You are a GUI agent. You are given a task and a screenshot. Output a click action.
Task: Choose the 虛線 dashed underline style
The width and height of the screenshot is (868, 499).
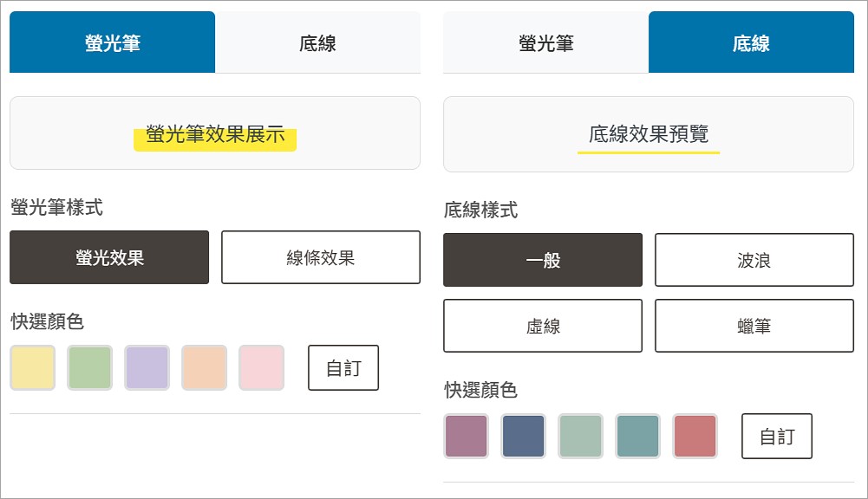click(542, 326)
